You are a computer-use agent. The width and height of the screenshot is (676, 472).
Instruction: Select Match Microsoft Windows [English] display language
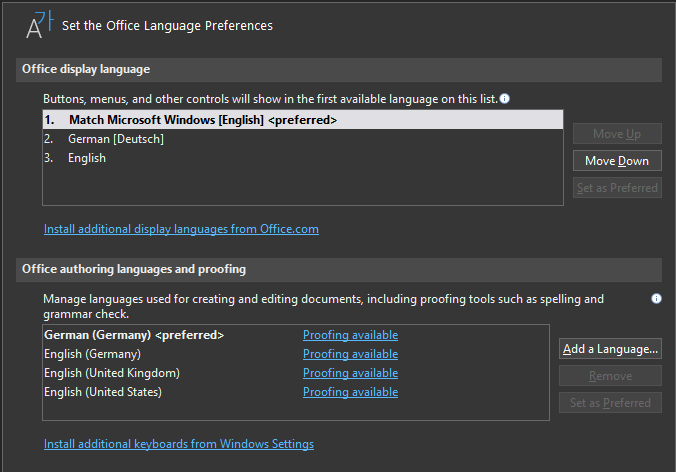pos(203,120)
